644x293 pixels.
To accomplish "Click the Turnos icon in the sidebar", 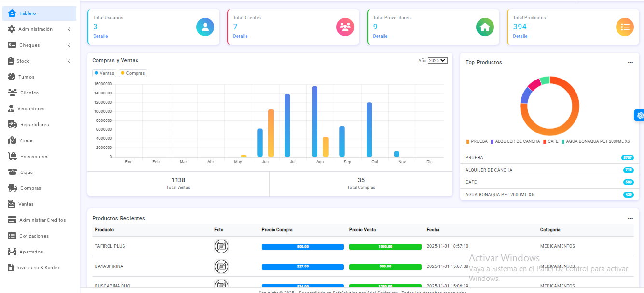I will pyautogui.click(x=12, y=77).
